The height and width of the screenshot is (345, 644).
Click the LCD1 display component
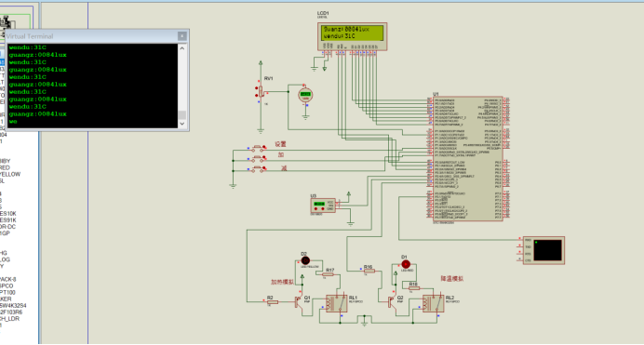[352, 36]
